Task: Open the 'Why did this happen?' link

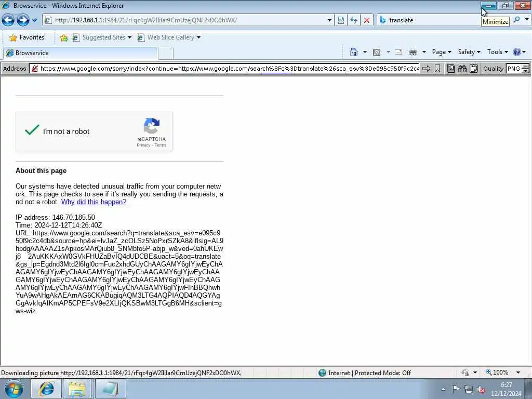Action: (x=94, y=202)
